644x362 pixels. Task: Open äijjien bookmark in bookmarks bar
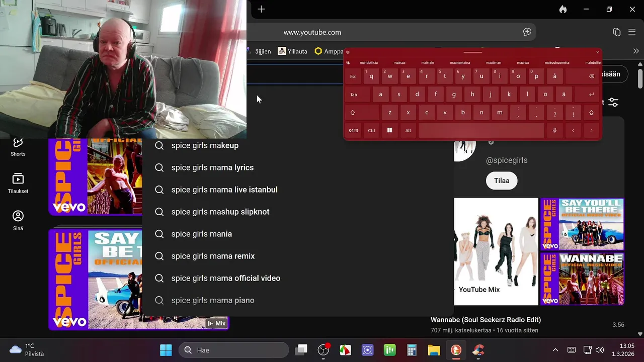259,51
